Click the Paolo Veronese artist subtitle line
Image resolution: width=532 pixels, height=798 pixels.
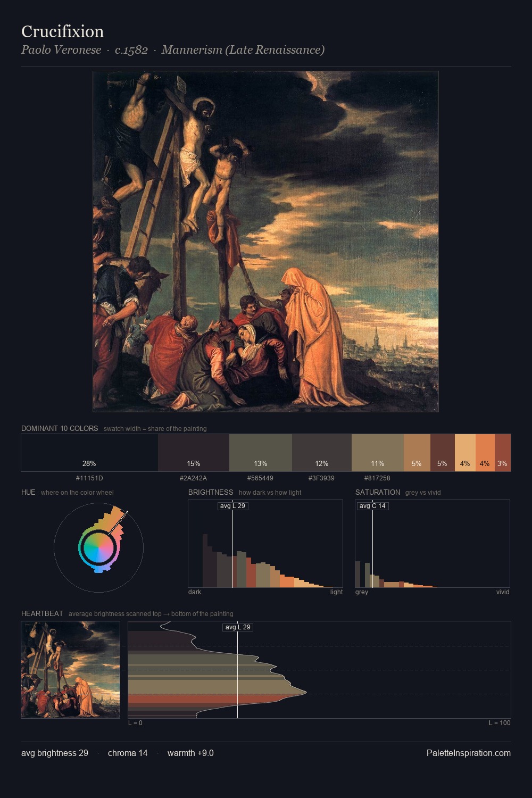coord(173,50)
